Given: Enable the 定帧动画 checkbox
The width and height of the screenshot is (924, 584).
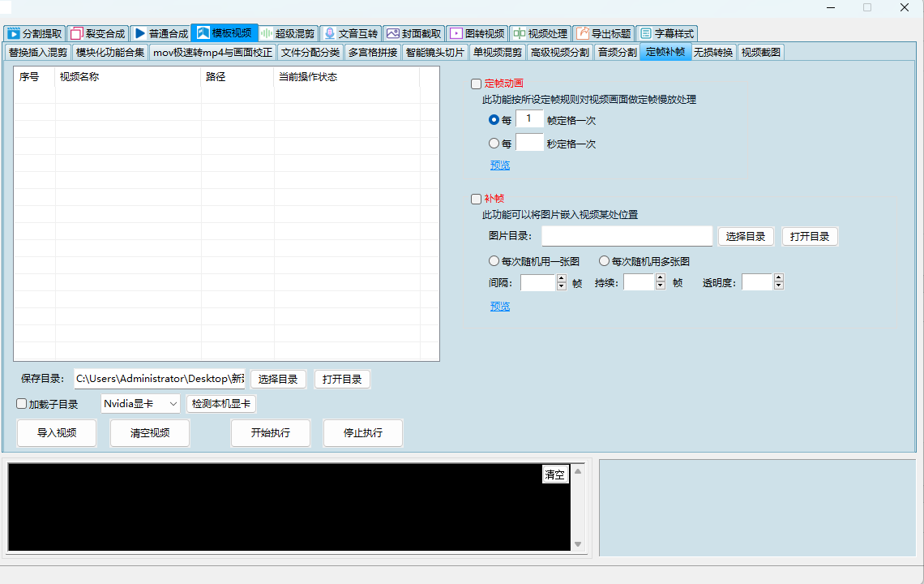Looking at the screenshot, I should 477,84.
